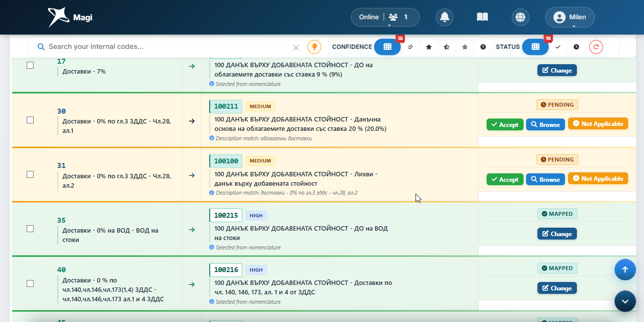Click code badge 100215

226,215
